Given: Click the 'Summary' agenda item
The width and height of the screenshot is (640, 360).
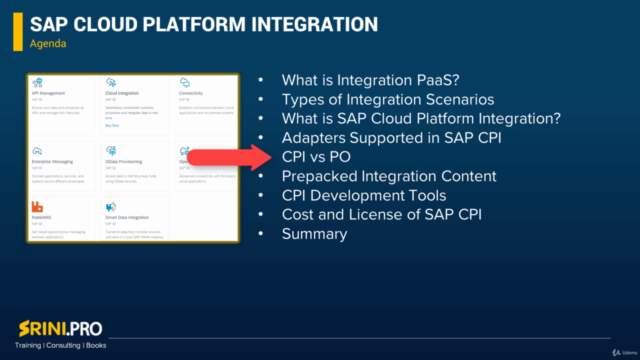Looking at the screenshot, I should pos(314,234).
